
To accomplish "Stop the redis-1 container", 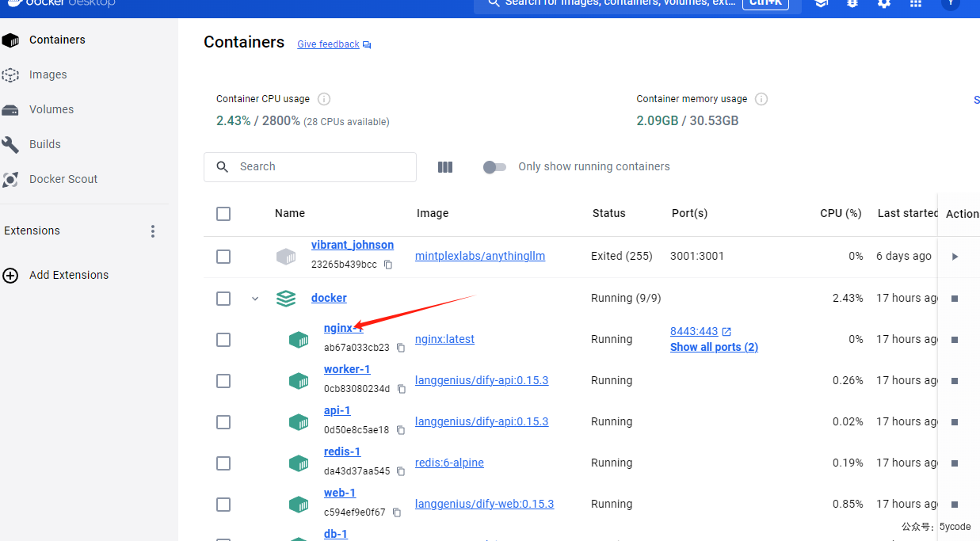I will point(955,463).
